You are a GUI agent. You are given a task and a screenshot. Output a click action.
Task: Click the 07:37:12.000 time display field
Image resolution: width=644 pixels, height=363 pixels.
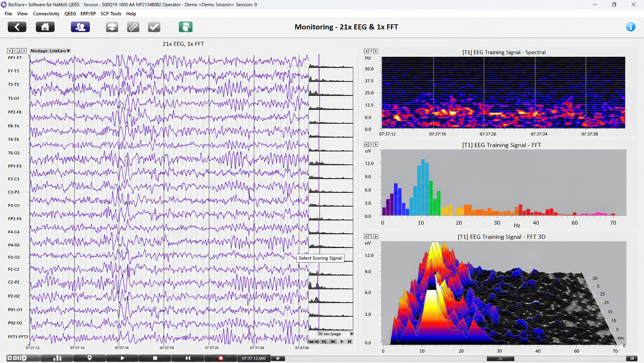pyautogui.click(x=254, y=358)
